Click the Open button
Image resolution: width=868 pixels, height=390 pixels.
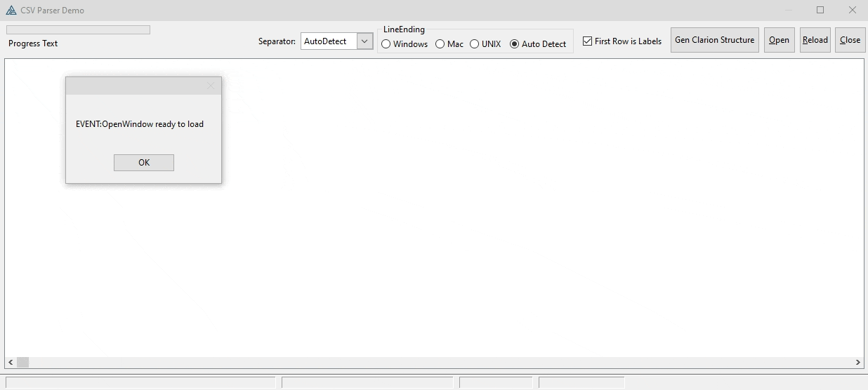[x=779, y=40]
